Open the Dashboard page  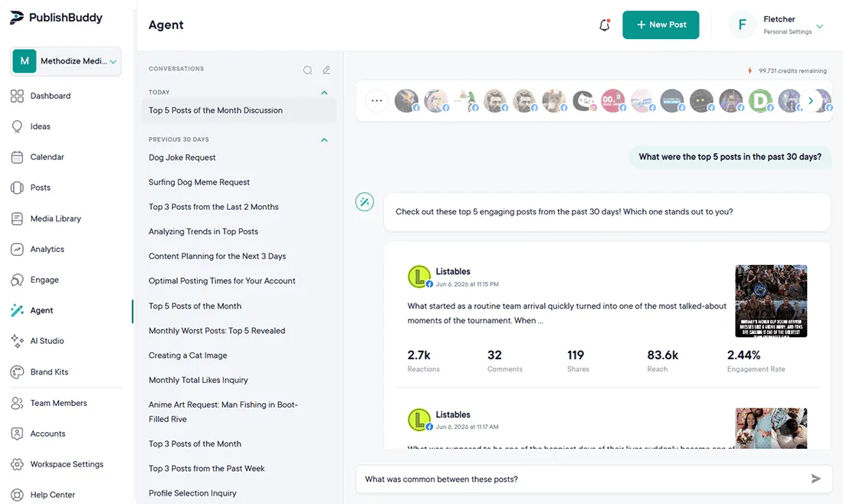(51, 96)
